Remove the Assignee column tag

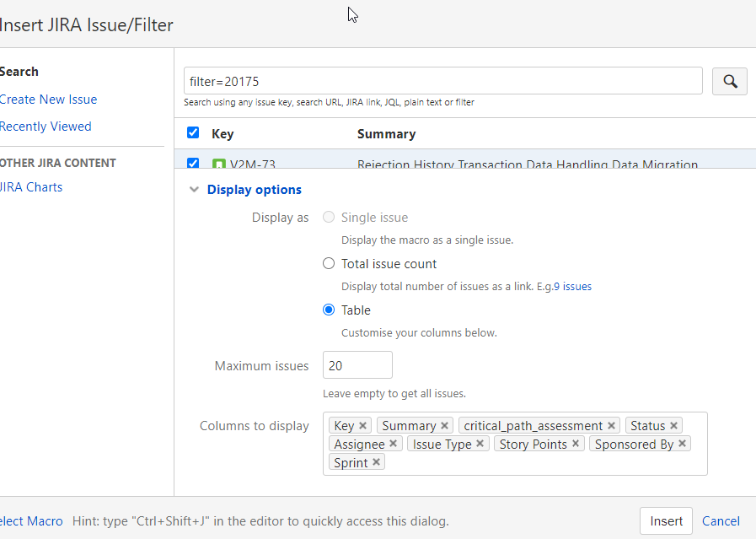[x=393, y=444]
